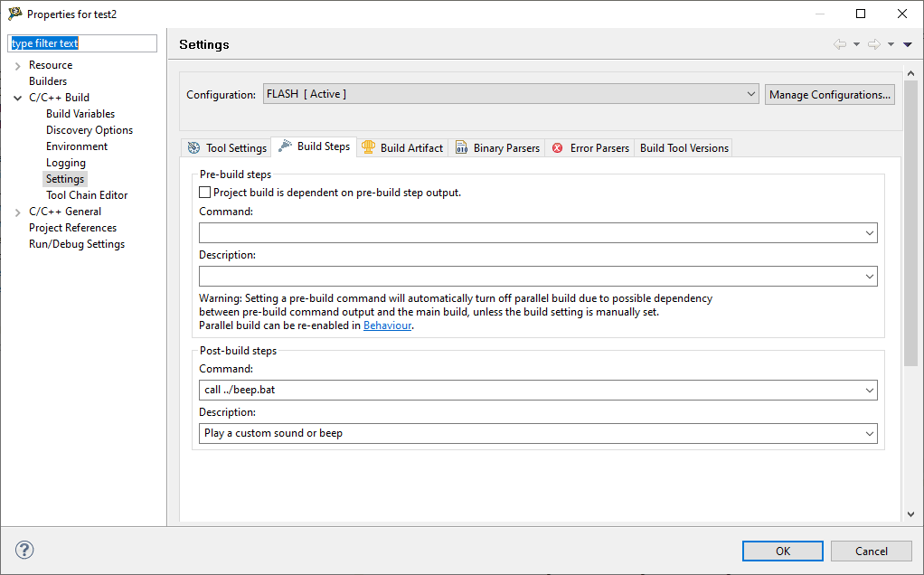Open Tool Settings tab via gear icon
Image resolution: width=924 pixels, height=575 pixels.
click(193, 148)
